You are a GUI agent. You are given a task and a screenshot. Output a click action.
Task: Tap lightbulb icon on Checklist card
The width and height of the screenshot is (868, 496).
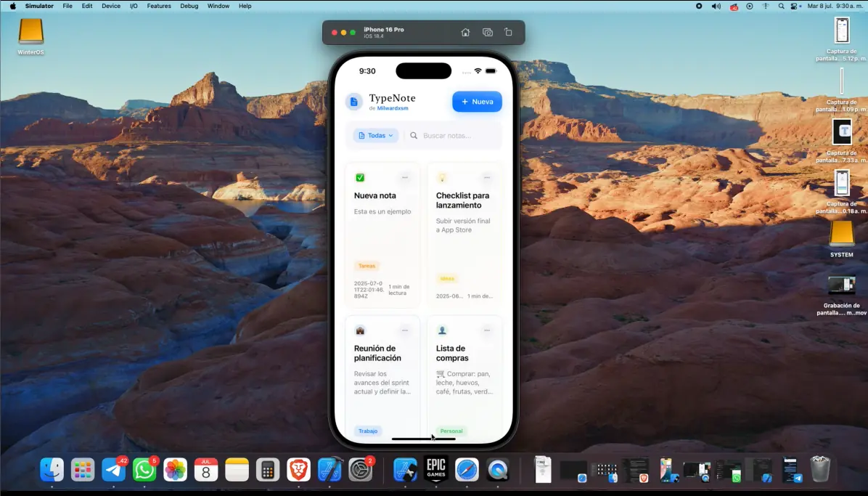pyautogui.click(x=442, y=178)
